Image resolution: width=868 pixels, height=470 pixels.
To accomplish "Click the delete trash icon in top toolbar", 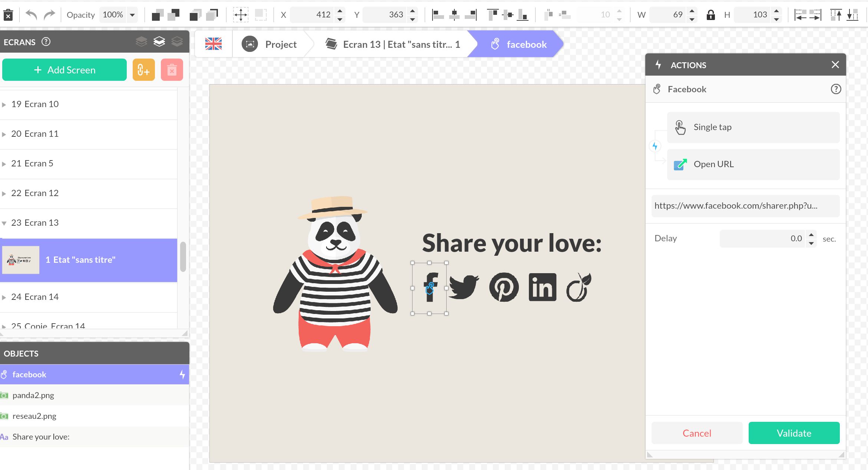I will click(8, 15).
